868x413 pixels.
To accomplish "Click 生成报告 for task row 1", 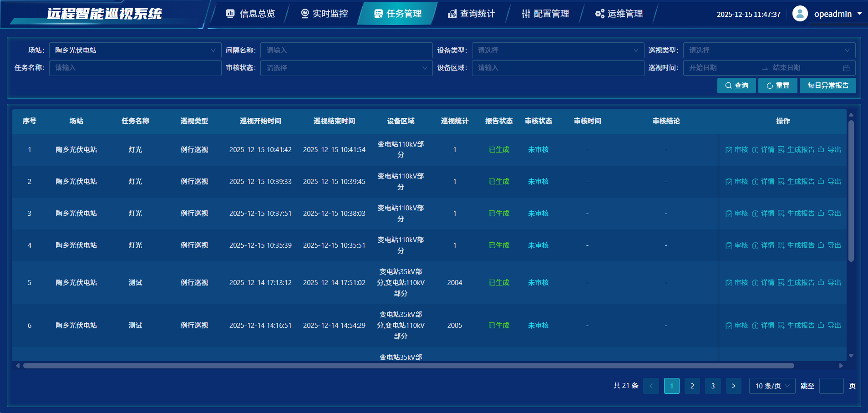I will (x=796, y=150).
